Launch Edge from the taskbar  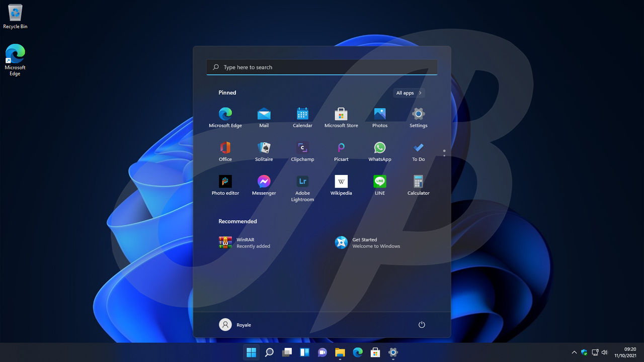[358, 352]
